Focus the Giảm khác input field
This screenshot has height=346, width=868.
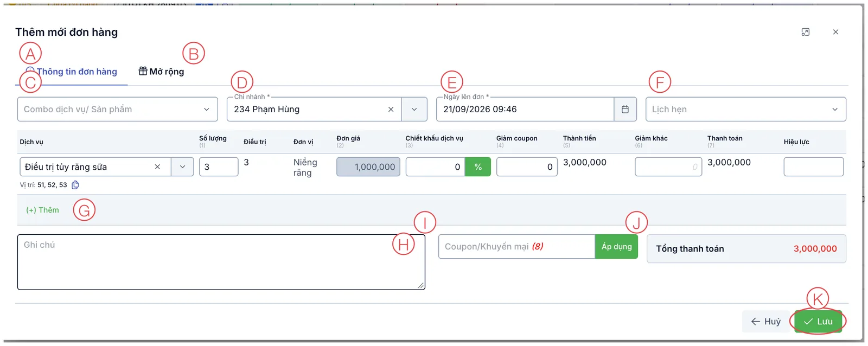tap(668, 166)
